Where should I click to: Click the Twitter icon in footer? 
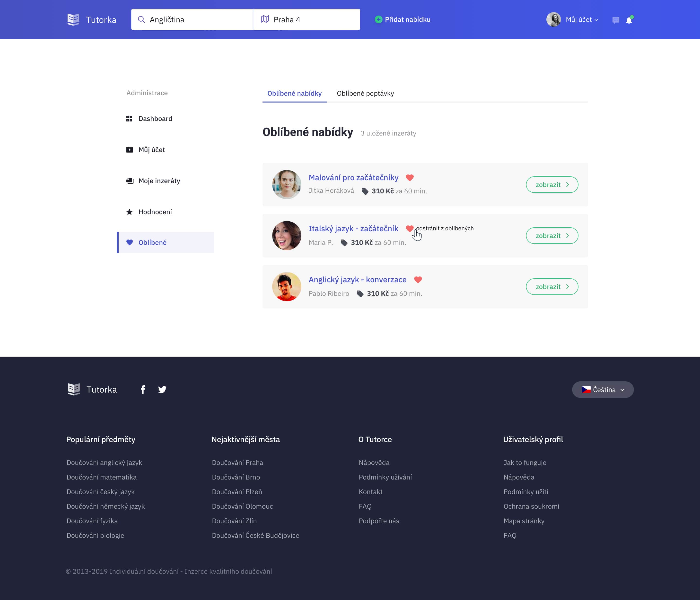162,390
